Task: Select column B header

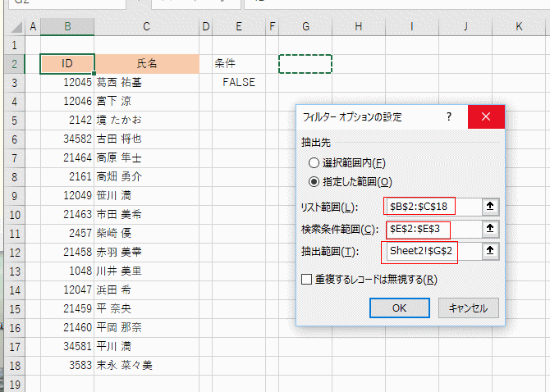Action: coord(67,27)
